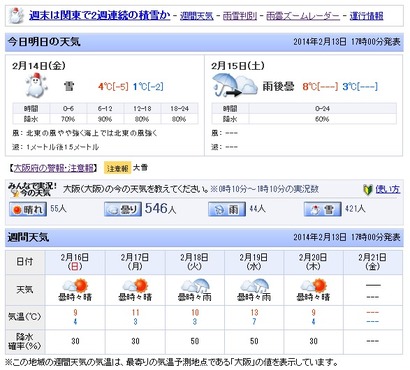Click the 2月18日 cloudy-rain weather icon
The image size is (410, 370).
pos(195,286)
